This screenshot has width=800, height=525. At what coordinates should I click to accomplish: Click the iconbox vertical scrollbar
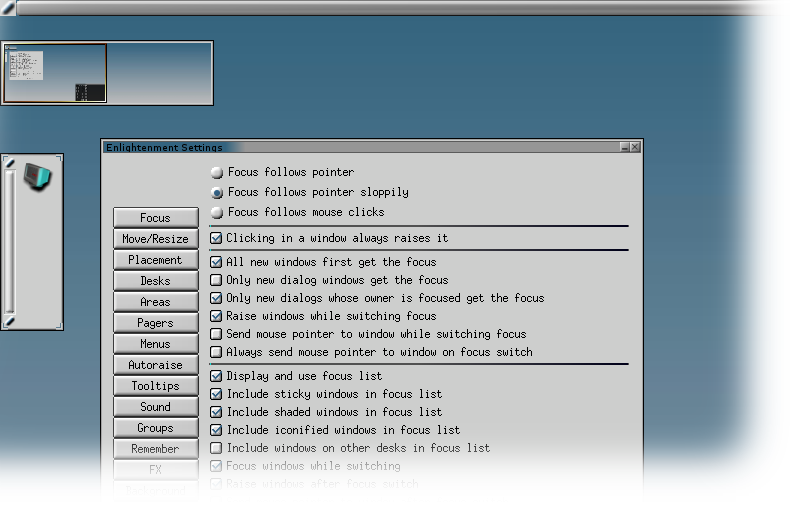(x=9, y=242)
